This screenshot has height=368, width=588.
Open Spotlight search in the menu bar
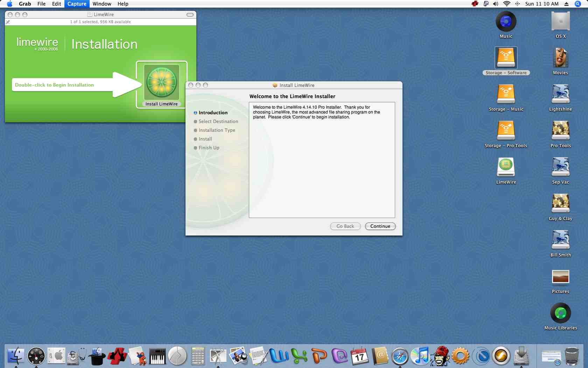coord(578,4)
